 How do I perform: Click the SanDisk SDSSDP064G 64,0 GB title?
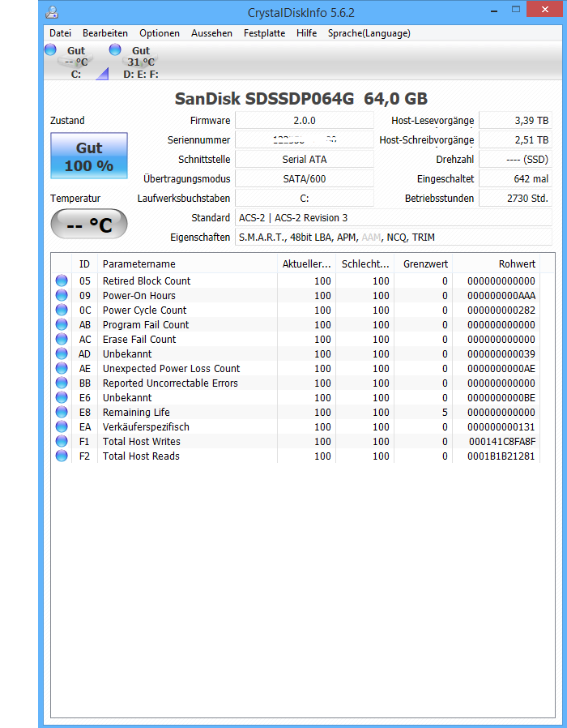(x=301, y=98)
